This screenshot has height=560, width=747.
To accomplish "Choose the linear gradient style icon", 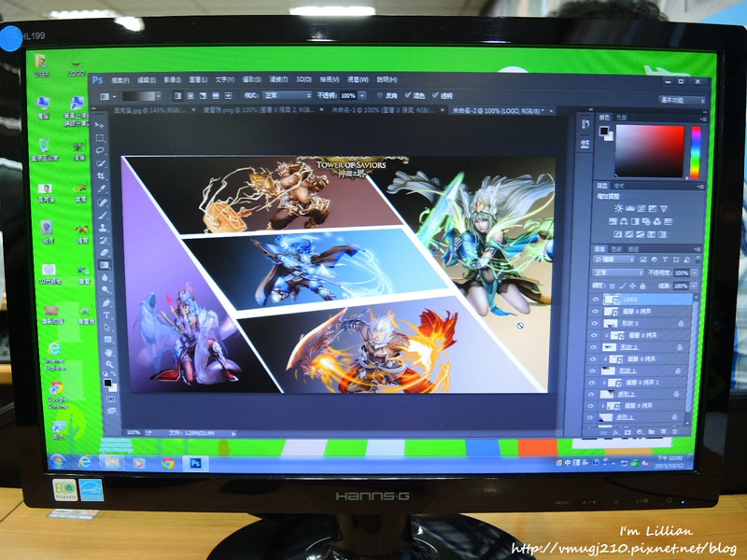I will pos(177,96).
